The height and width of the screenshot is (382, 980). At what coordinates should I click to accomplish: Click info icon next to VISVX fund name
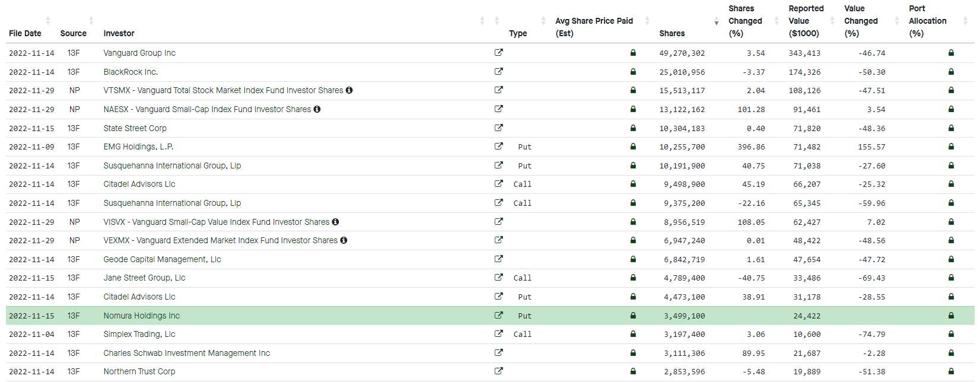click(336, 222)
